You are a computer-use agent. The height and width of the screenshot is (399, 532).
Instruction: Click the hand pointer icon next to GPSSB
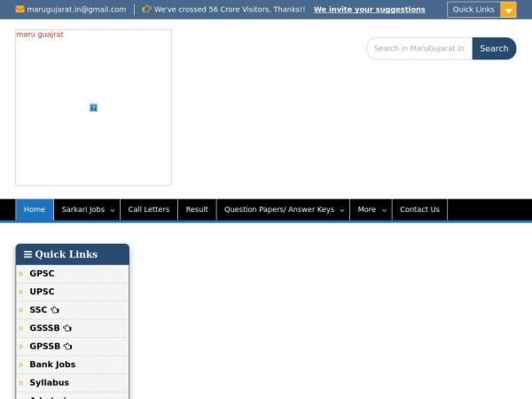(68, 347)
